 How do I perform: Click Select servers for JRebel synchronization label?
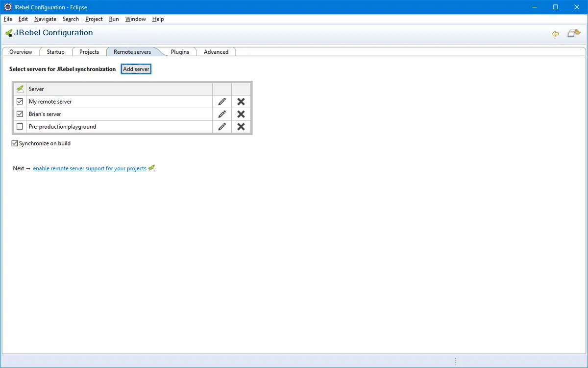pos(62,69)
